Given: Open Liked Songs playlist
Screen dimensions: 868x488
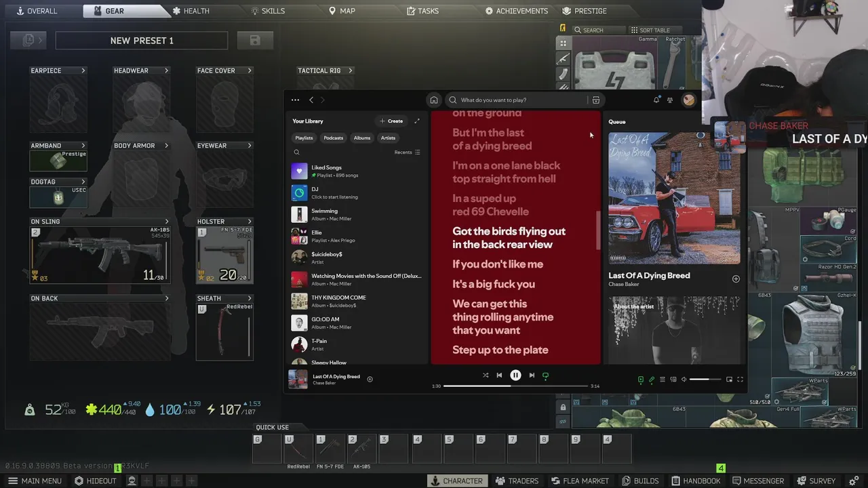Looking at the screenshot, I should [x=357, y=171].
